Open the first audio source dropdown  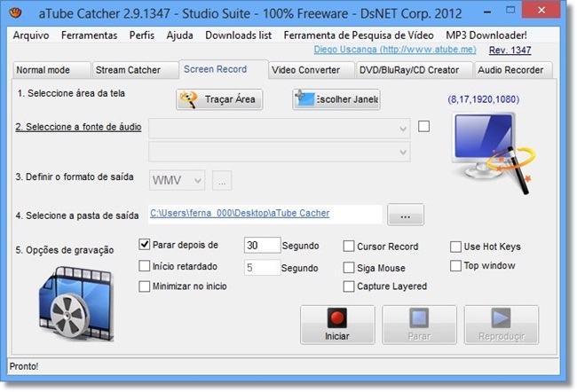tap(280, 129)
